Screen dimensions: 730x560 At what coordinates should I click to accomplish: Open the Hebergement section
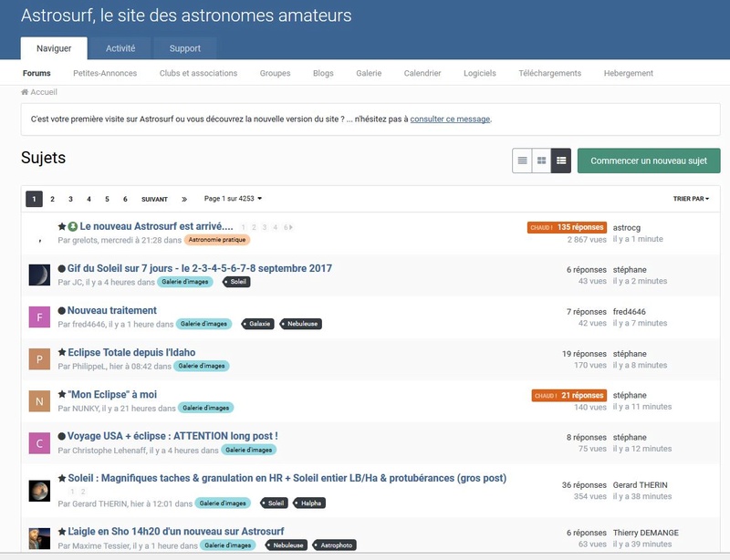point(628,73)
